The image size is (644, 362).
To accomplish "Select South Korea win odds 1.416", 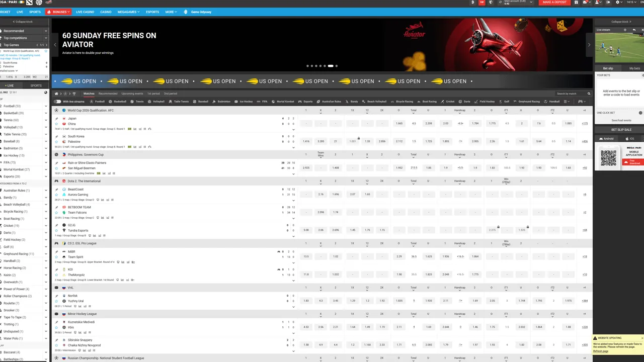I will tap(306, 141).
